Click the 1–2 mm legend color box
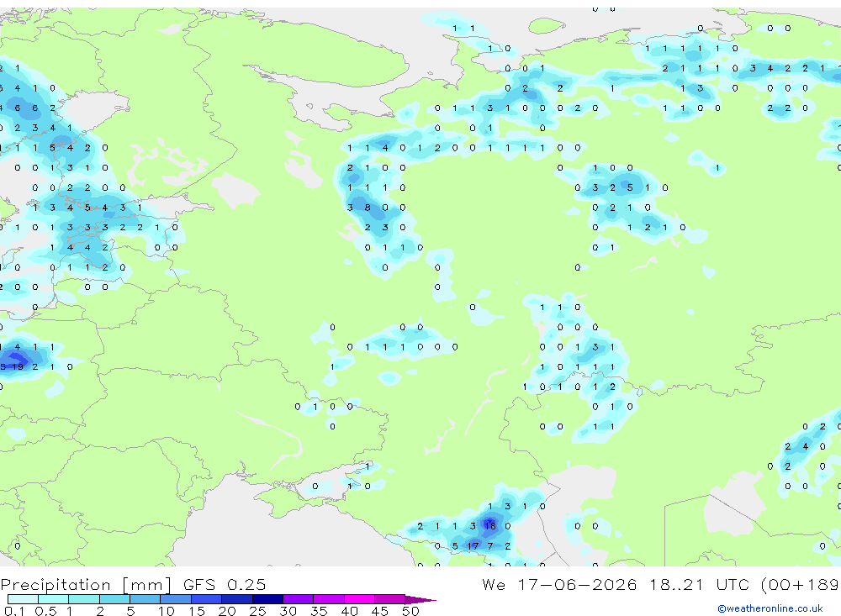The width and height of the screenshot is (841, 616). [84, 599]
